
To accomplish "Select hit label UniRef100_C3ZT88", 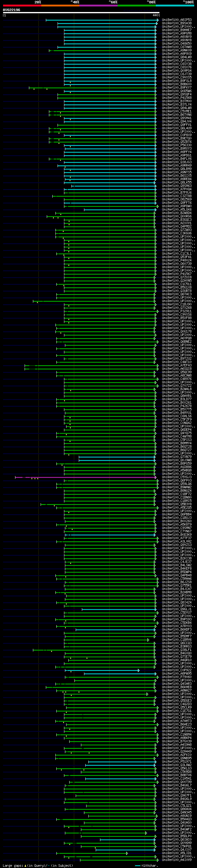I will point(177,196).
